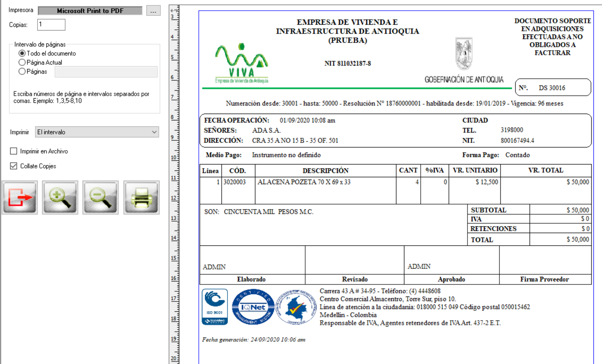
Task: Open the 'Imprimir' interval dropdown
Action: [97, 132]
